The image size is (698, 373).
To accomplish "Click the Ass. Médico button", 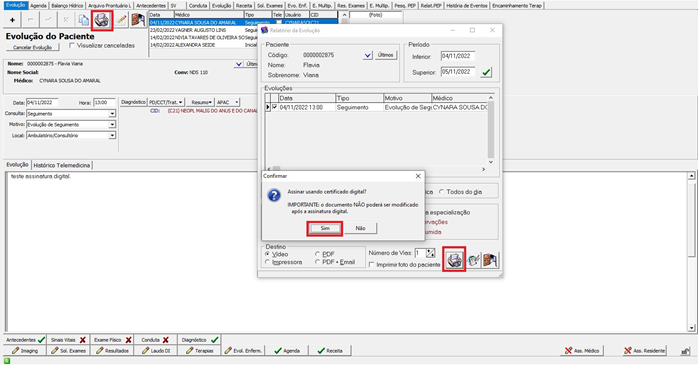I will coord(582,351).
